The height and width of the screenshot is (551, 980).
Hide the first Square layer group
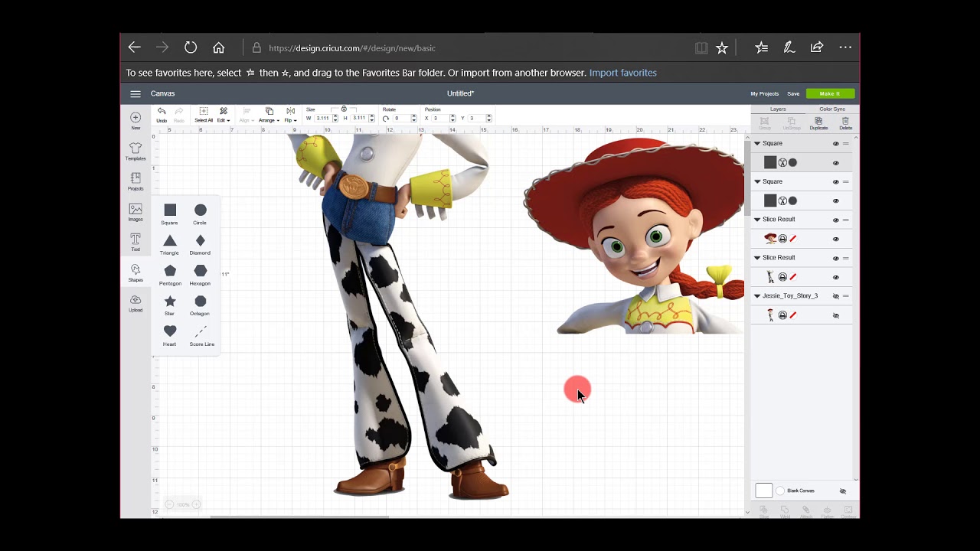836,144
